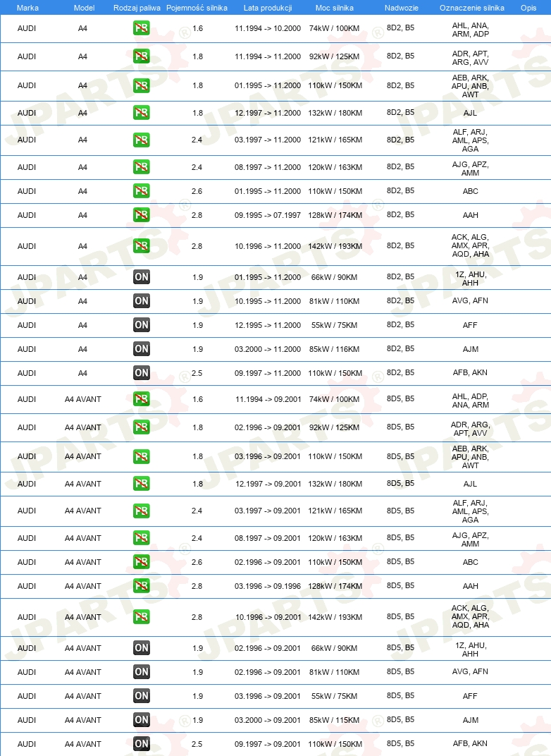The height and width of the screenshot is (756, 551).
Task: Select the Pojemność silnika column header
Action: tap(197, 8)
